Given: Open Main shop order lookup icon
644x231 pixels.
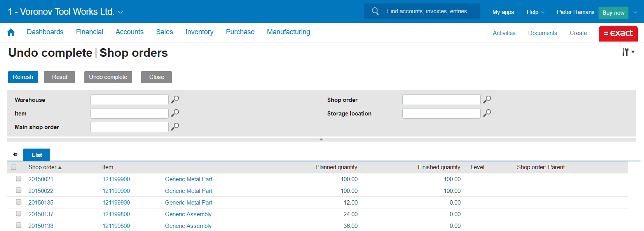Looking at the screenshot, I should (x=175, y=127).
